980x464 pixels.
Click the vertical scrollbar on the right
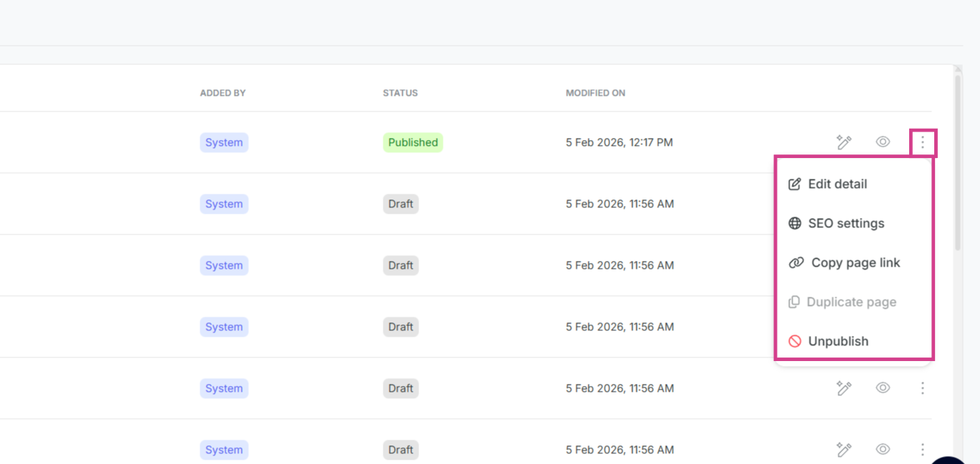click(x=958, y=163)
